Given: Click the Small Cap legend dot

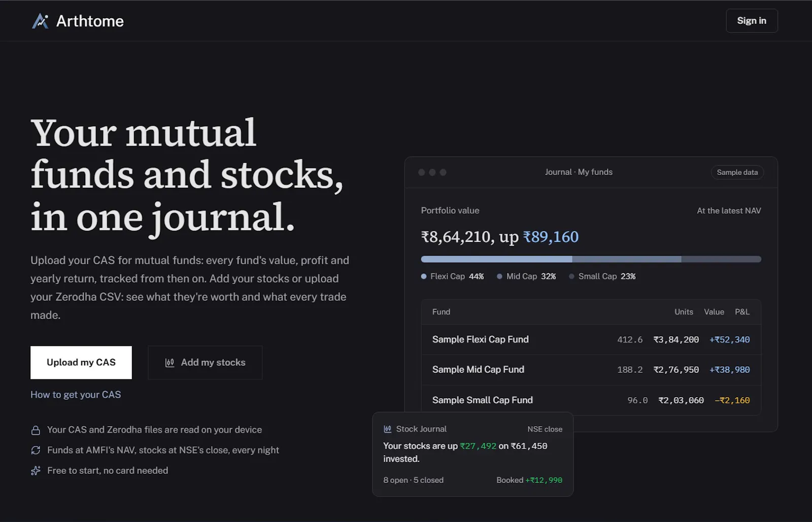Looking at the screenshot, I should point(571,276).
